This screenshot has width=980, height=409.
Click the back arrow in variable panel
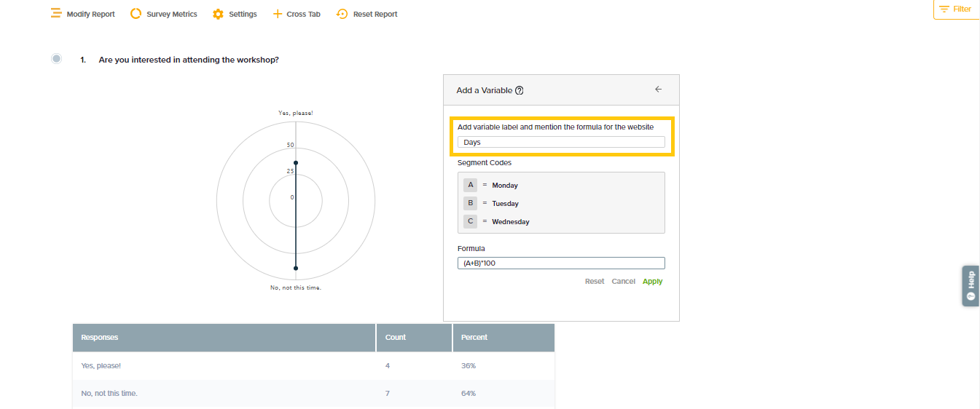coord(658,90)
